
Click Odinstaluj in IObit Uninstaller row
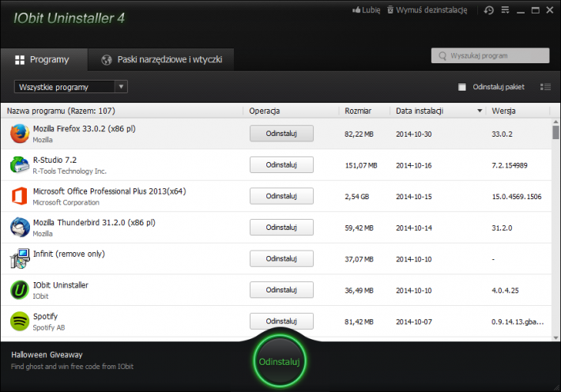(281, 289)
